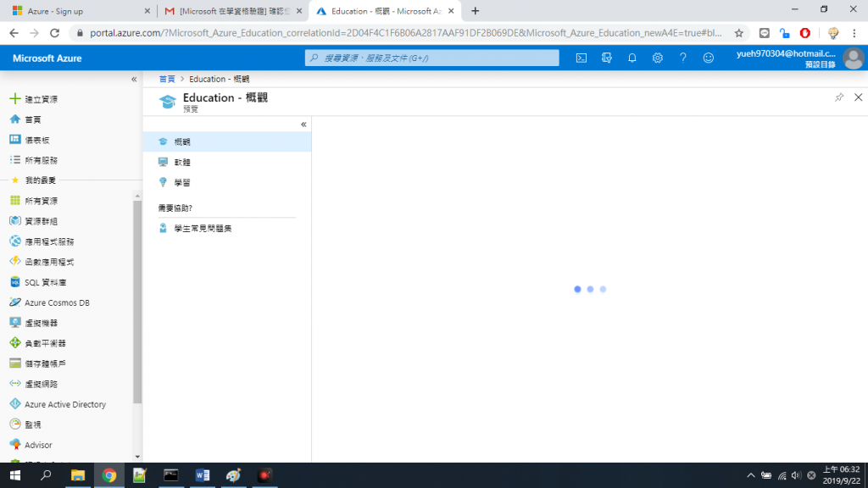Screen dimensions: 868x488
Task: Click the address bar URL
Action: pyautogui.click(x=405, y=33)
